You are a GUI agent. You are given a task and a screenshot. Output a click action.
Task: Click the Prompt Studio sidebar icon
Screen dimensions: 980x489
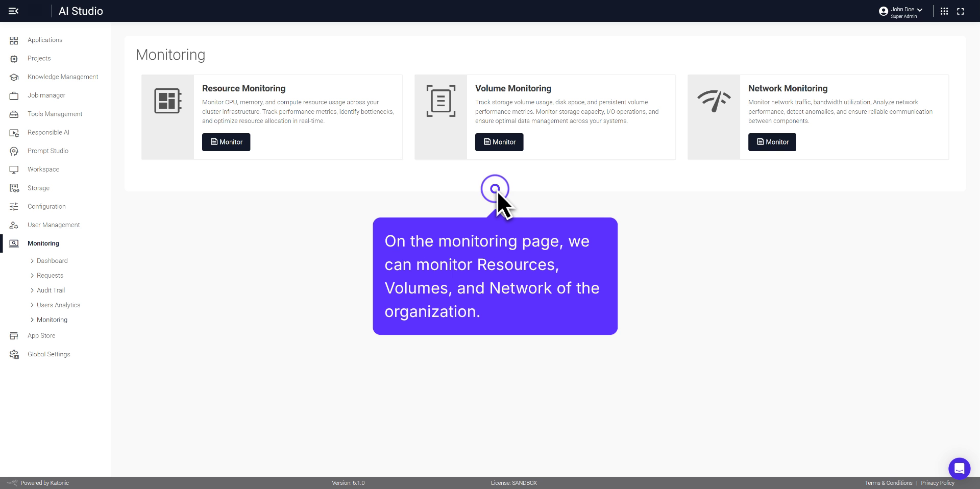(x=14, y=151)
